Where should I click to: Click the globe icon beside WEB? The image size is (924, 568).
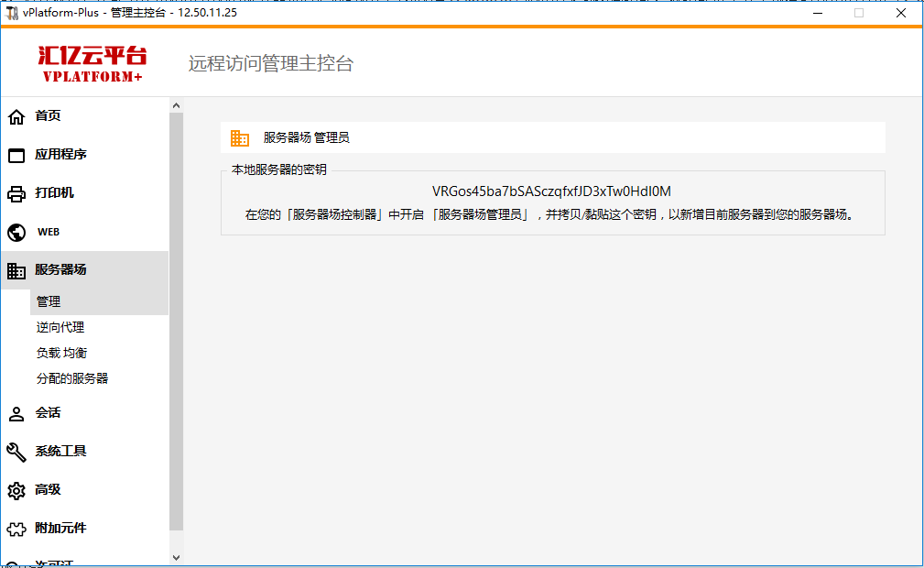(x=16, y=232)
